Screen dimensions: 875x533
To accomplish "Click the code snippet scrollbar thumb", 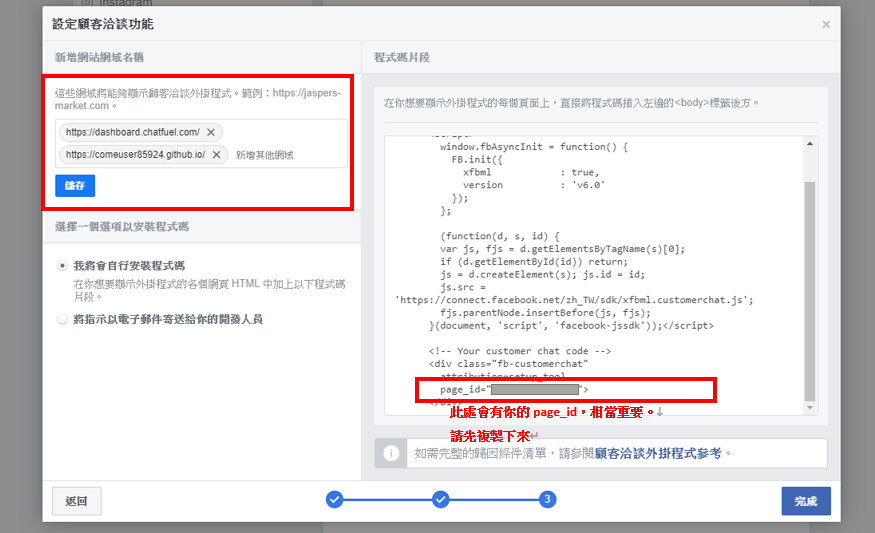I will tap(810, 291).
